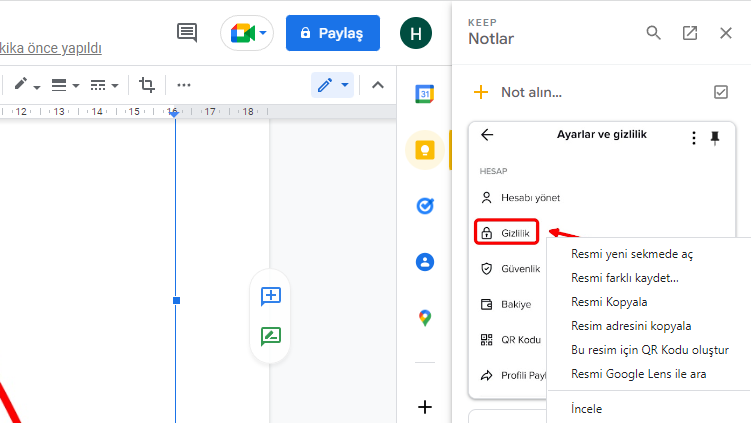Click 'Not alın...' to add note

point(531,92)
